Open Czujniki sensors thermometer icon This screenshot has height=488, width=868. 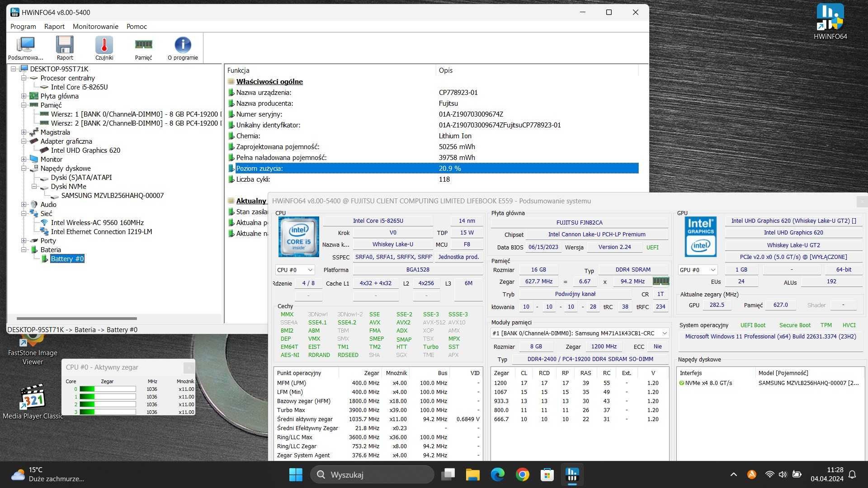pos(104,48)
